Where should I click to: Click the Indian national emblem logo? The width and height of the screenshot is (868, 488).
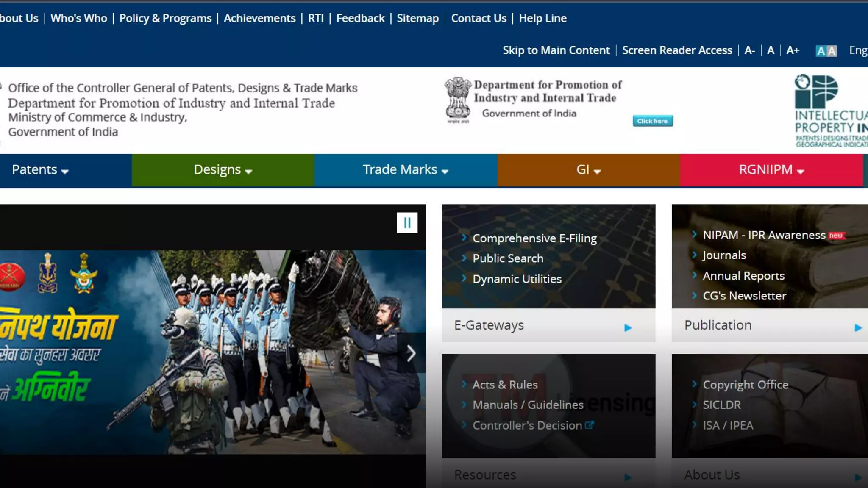click(x=458, y=100)
